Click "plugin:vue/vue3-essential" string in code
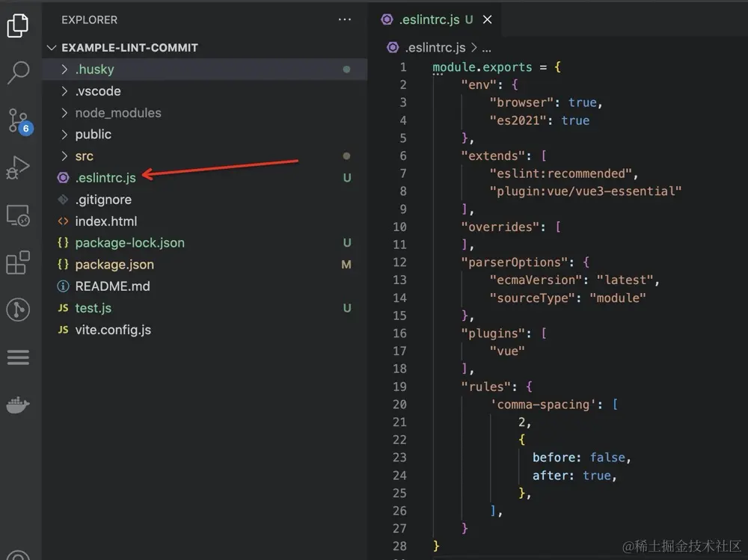 click(586, 191)
